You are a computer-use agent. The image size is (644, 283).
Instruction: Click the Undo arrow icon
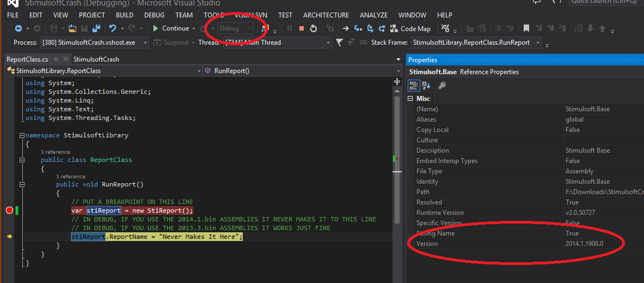pos(112,28)
